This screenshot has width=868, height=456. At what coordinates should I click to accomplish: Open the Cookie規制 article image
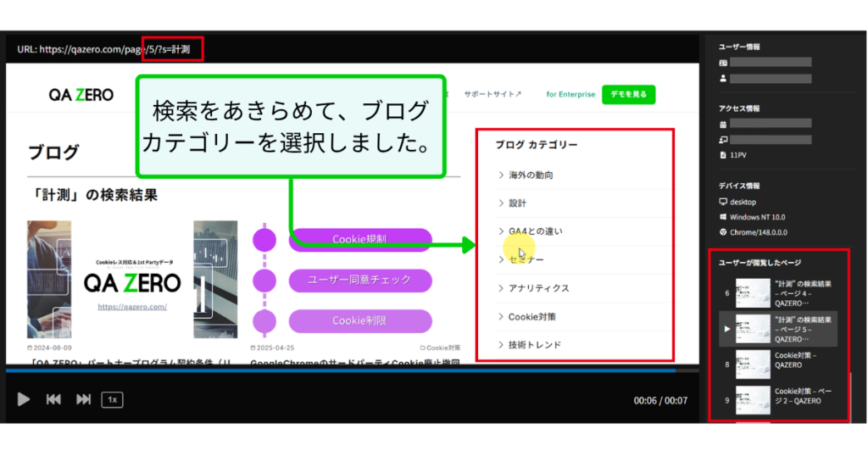[355, 280]
